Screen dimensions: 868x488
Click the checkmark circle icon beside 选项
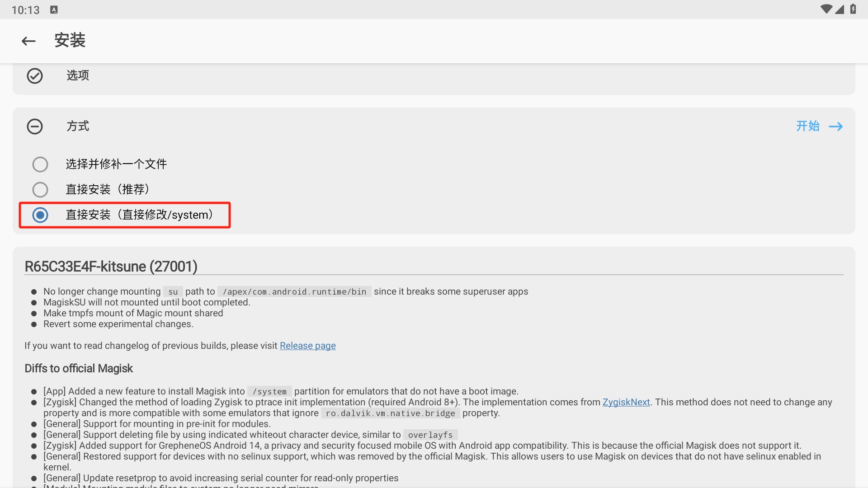[35, 76]
